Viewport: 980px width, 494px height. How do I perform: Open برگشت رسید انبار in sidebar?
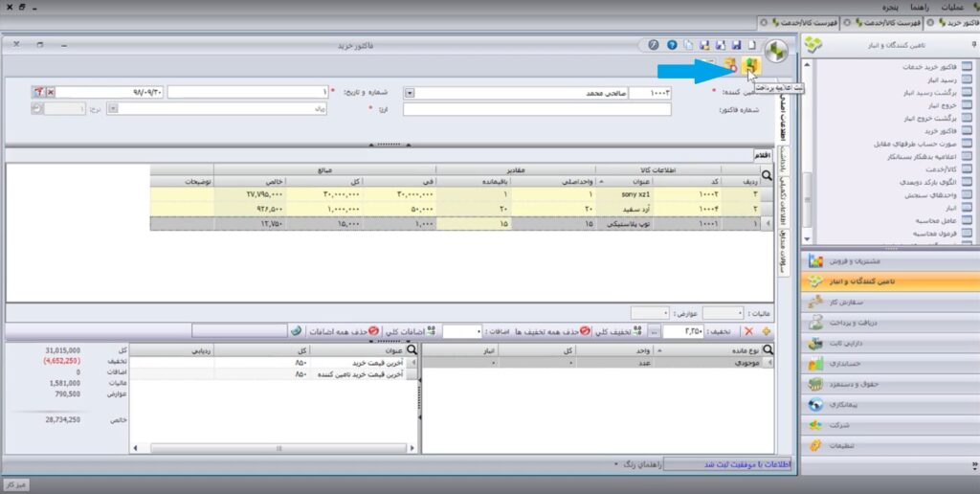tap(929, 93)
